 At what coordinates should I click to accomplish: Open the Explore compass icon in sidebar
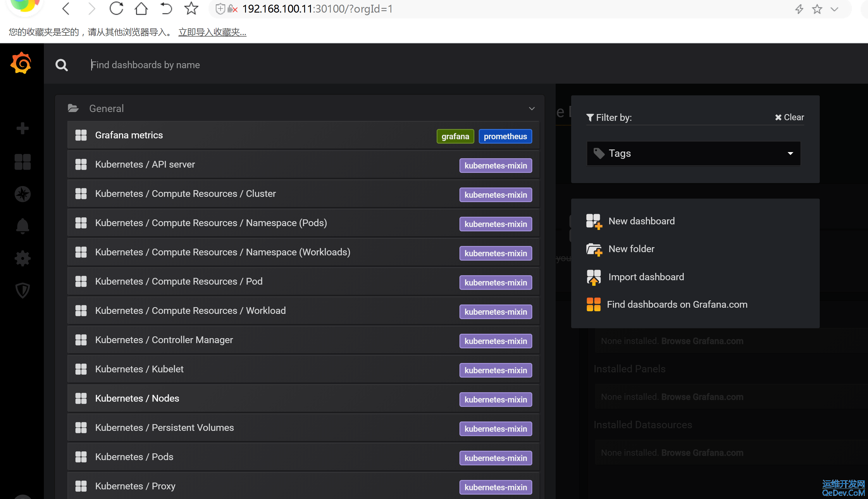[x=23, y=194]
